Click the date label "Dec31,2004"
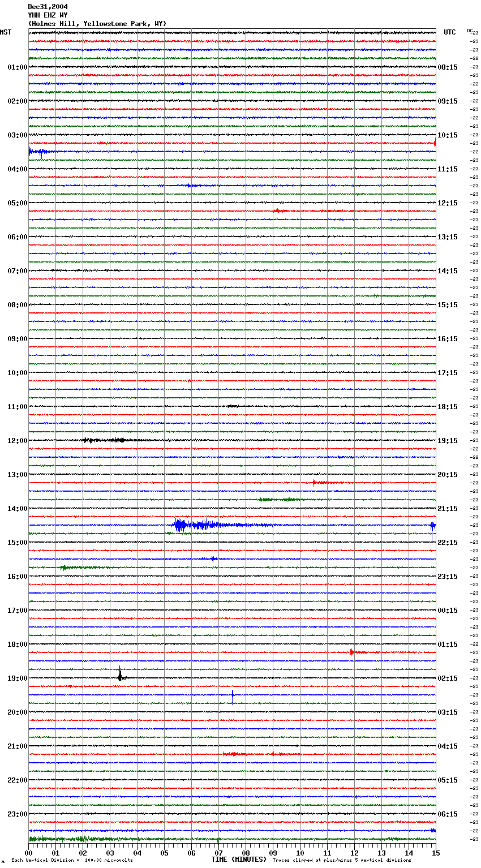 click(x=48, y=7)
